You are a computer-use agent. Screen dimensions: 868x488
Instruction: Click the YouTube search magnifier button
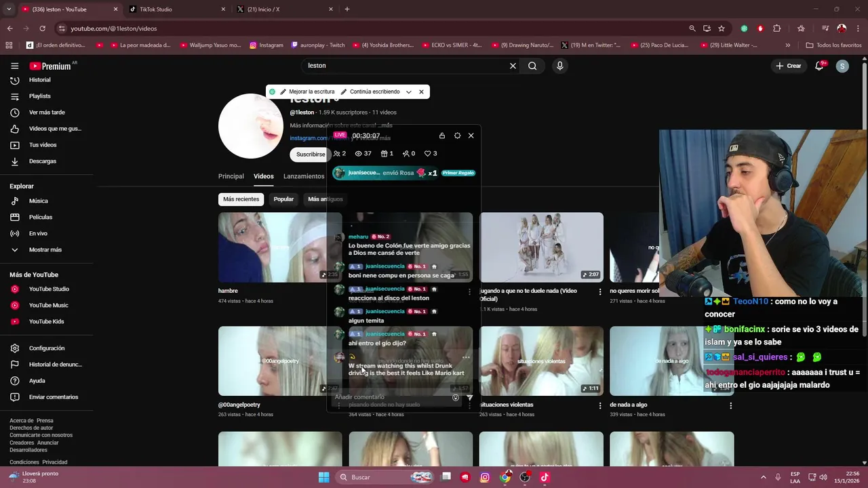point(532,66)
